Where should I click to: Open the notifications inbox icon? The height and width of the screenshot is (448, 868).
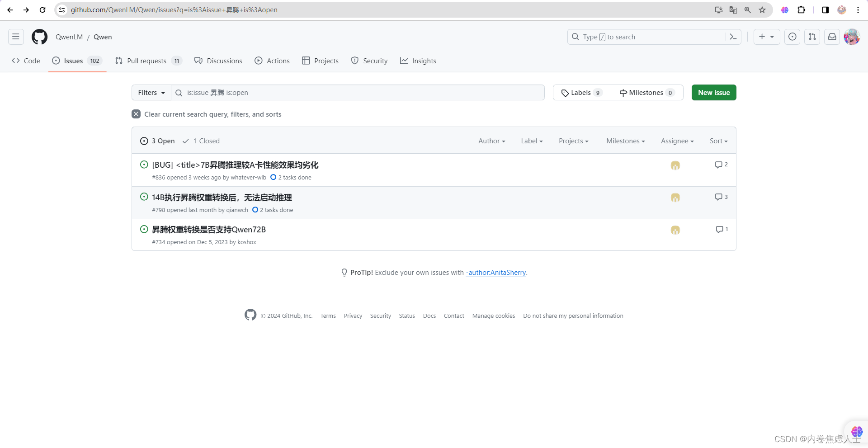pos(832,37)
